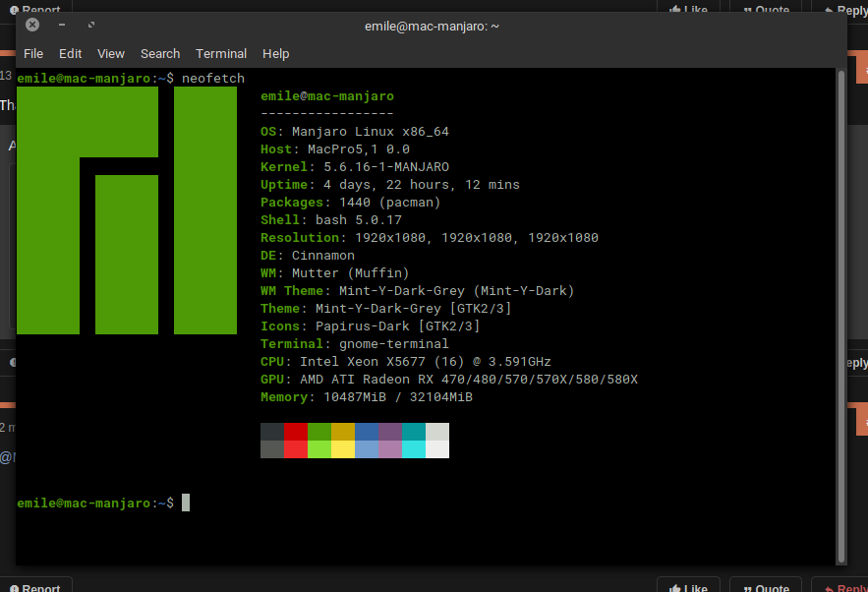Click the bright red color block, bottom row
Image resolution: width=868 pixels, height=592 pixels.
[x=296, y=449]
